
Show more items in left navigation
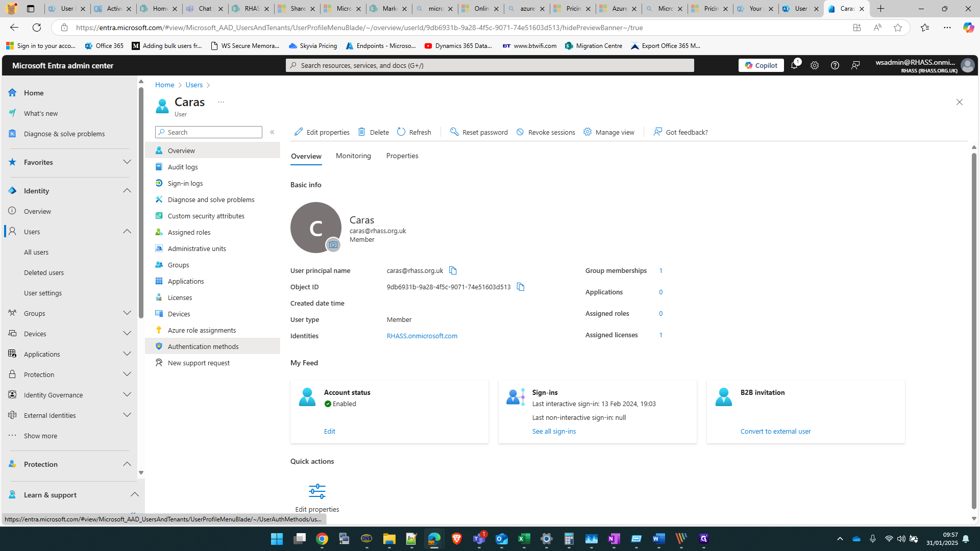[x=40, y=436]
